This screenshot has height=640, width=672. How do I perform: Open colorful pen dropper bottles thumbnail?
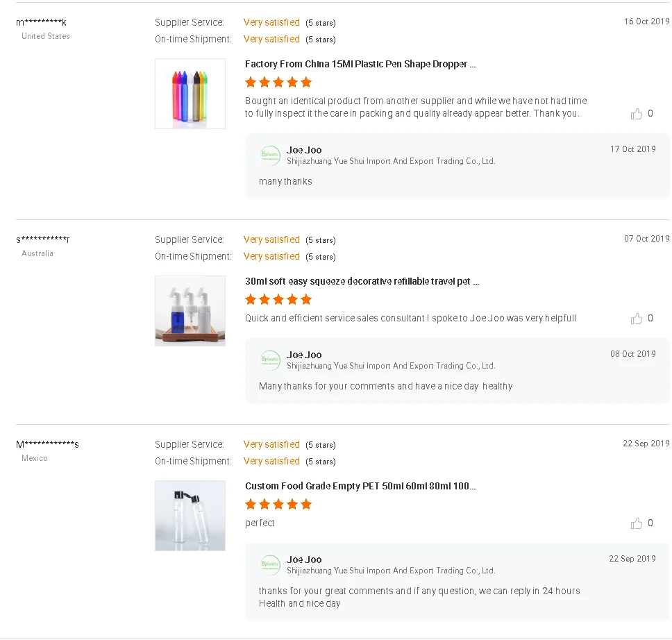pyautogui.click(x=190, y=94)
